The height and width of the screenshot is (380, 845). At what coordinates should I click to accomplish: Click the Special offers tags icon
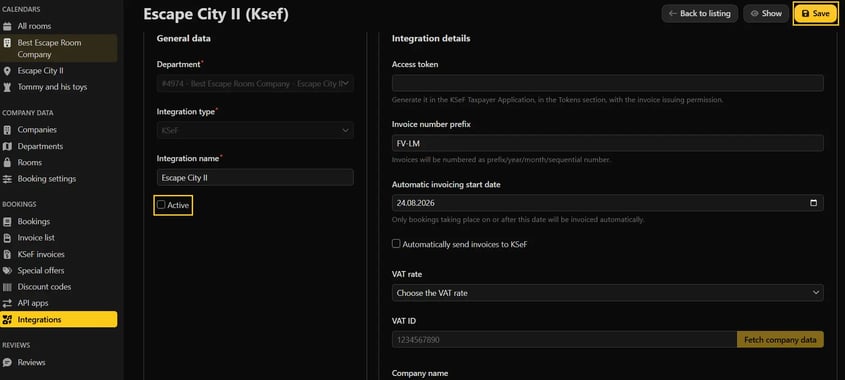(x=7, y=271)
